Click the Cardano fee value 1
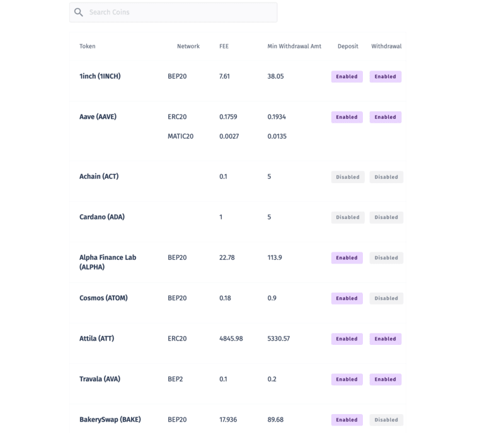This screenshot has height=433, width=504. pyautogui.click(x=221, y=217)
